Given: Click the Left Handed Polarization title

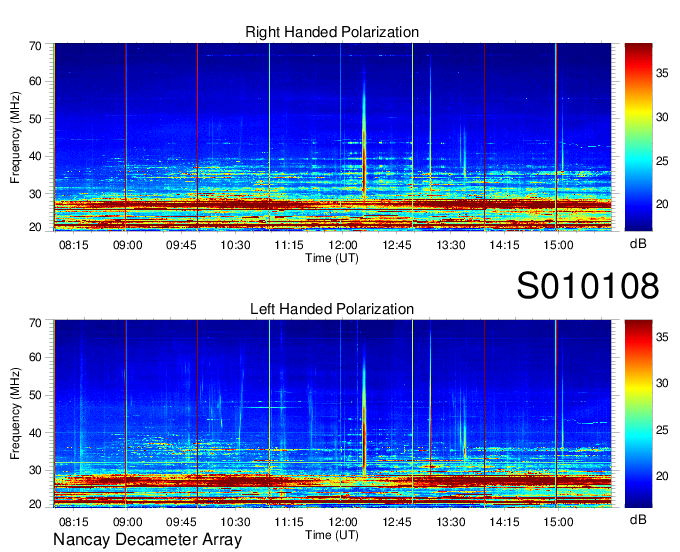Looking at the screenshot, I should click(x=332, y=309).
